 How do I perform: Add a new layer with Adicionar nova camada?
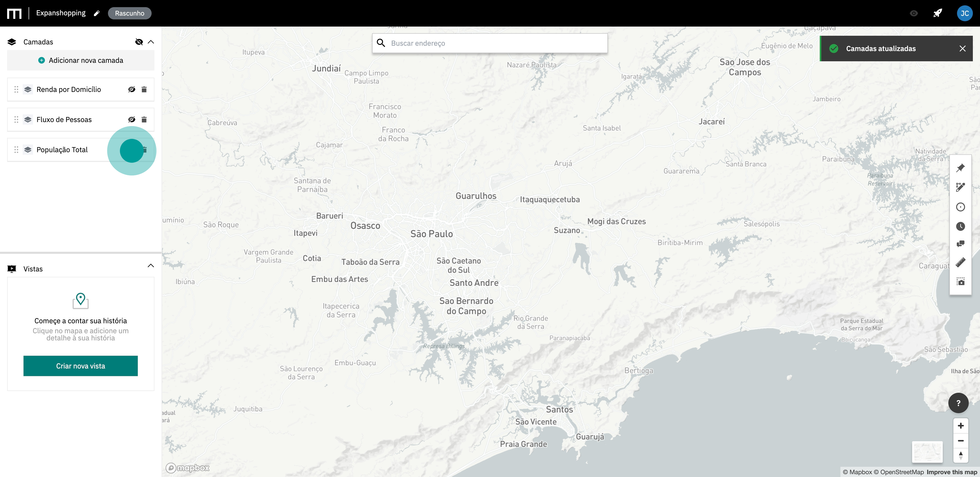(x=81, y=61)
